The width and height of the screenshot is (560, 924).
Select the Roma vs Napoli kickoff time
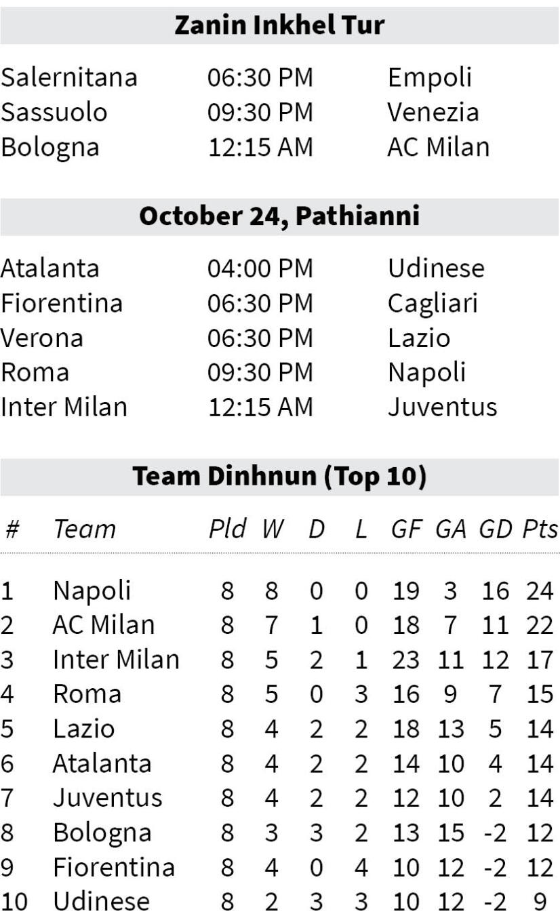(260, 372)
